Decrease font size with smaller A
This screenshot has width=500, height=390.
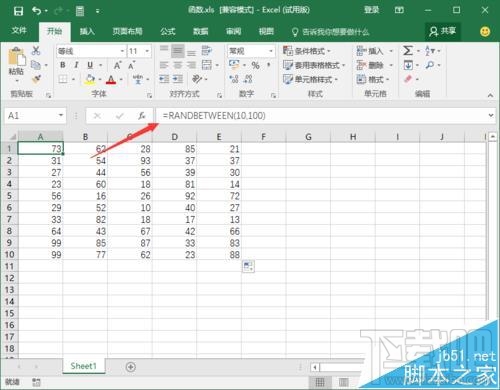[x=132, y=65]
